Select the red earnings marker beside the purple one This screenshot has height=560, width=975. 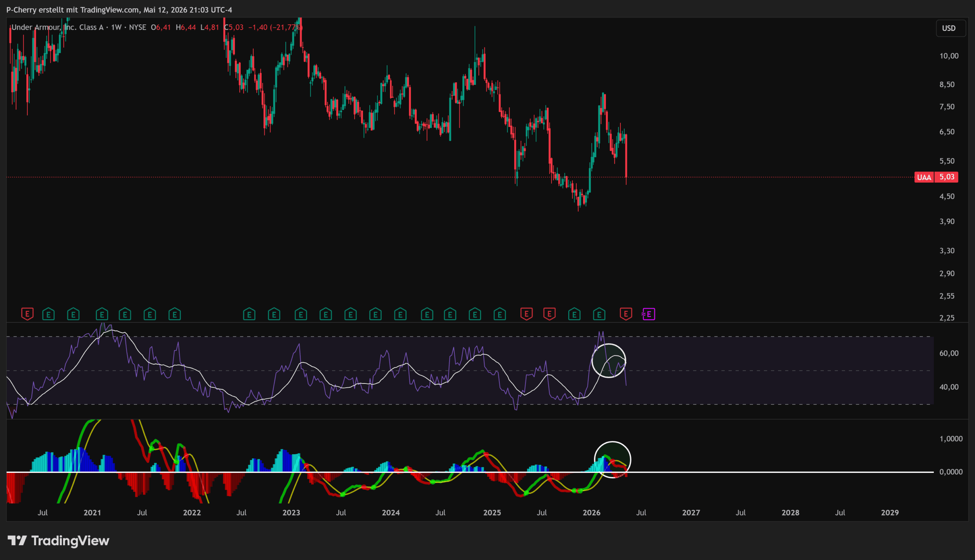[x=626, y=314]
